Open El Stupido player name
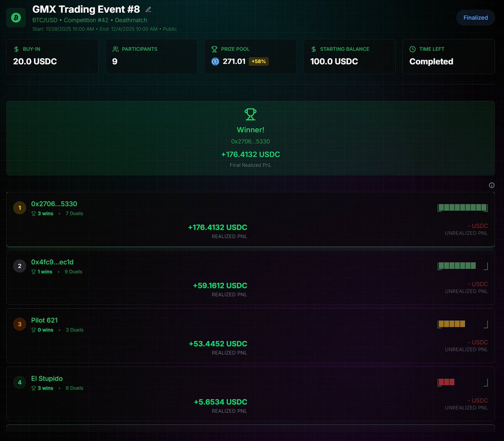Image resolution: width=504 pixels, height=441 pixels. (47, 378)
